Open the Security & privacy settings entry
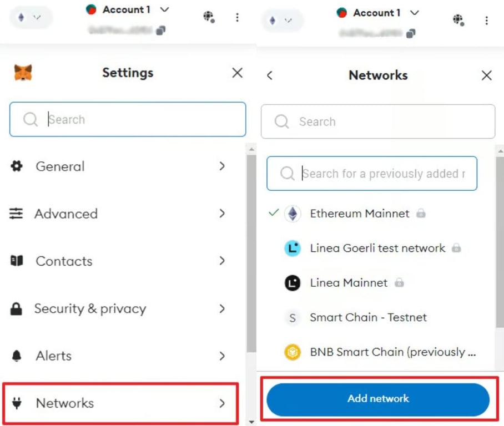The height and width of the screenshot is (426, 504). click(90, 309)
